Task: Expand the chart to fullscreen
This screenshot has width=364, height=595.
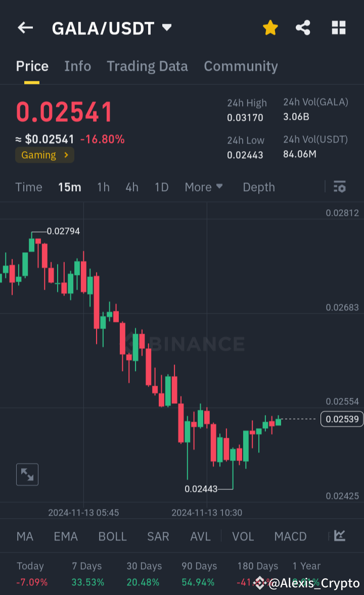Action: [x=27, y=474]
